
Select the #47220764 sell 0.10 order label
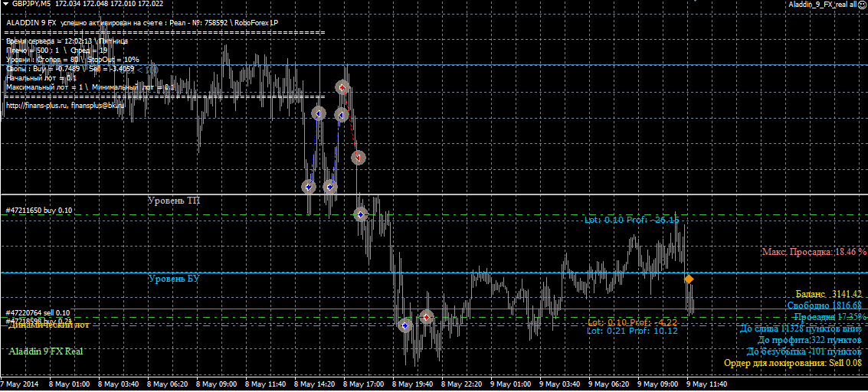38,312
